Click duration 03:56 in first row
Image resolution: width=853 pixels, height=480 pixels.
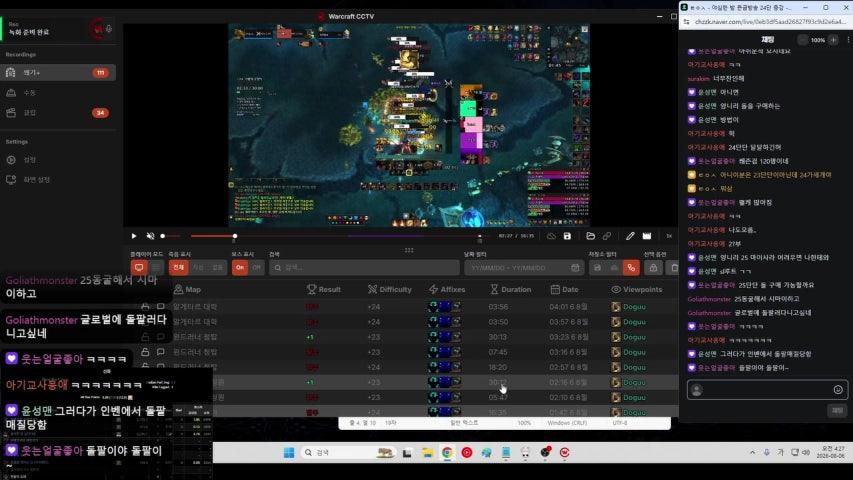point(498,307)
